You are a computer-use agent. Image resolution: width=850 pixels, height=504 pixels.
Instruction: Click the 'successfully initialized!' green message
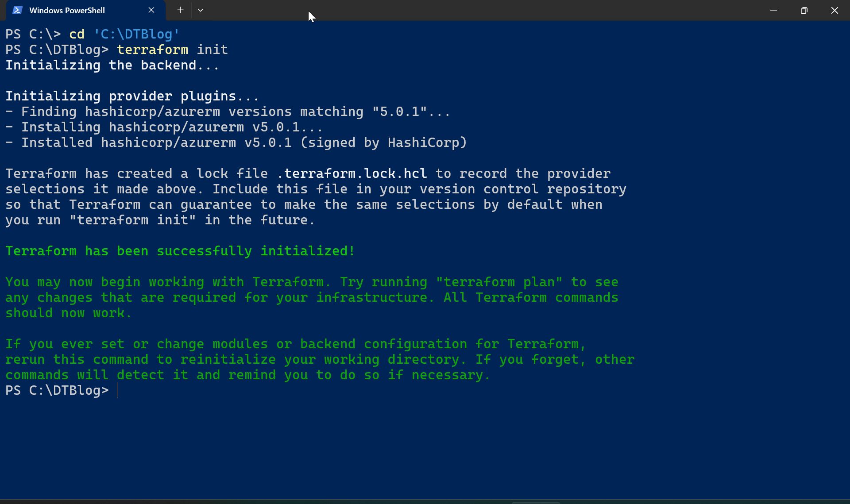coord(255,251)
